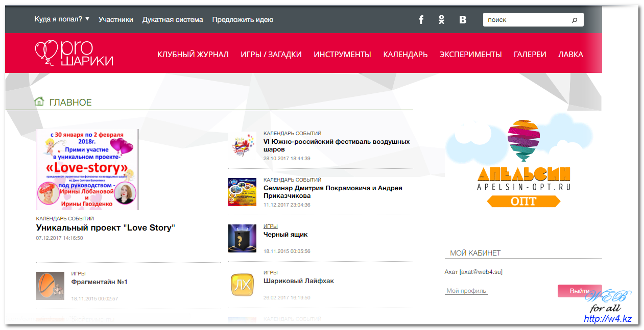Open the Черный ящик box thumbnail
This screenshot has height=330, width=644.
point(242,238)
